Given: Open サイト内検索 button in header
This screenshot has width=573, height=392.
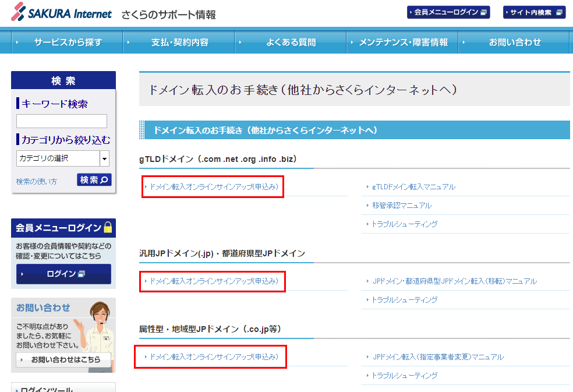Looking at the screenshot, I should coord(534,12).
